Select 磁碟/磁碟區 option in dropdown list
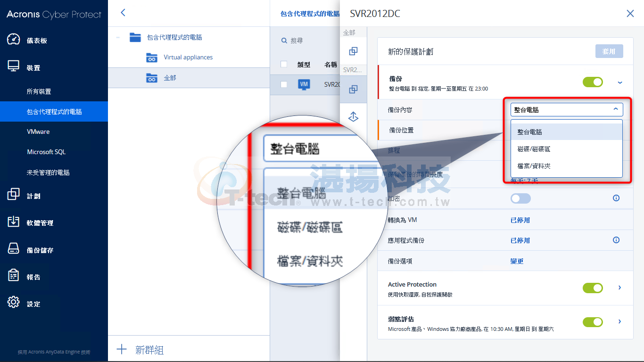This screenshot has width=644, height=362. [x=567, y=149]
